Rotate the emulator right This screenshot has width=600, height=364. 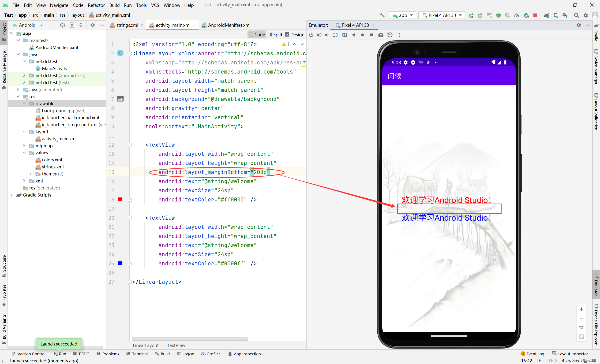[344, 35]
